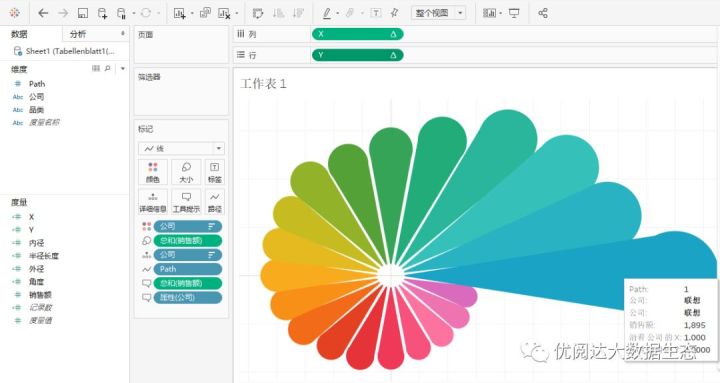Viewport: 720px width, 383px height.
Task: Click the Tableau logo start icon
Action: [15, 13]
